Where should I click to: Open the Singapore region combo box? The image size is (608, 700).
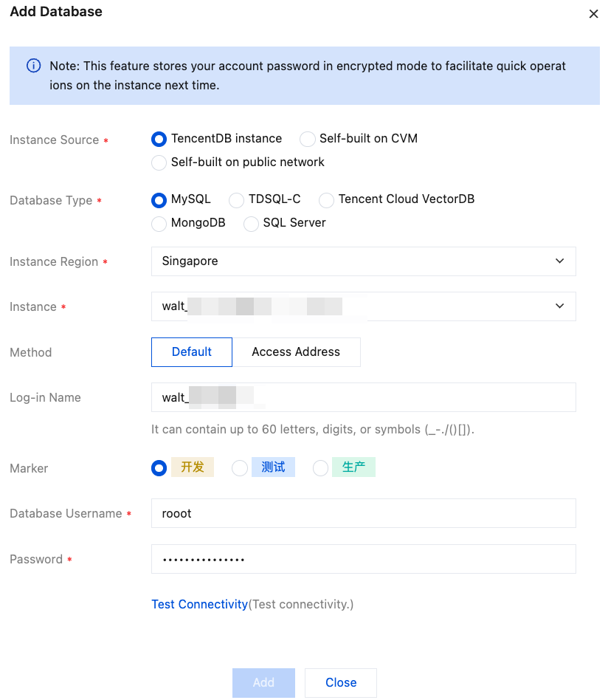pos(354,261)
